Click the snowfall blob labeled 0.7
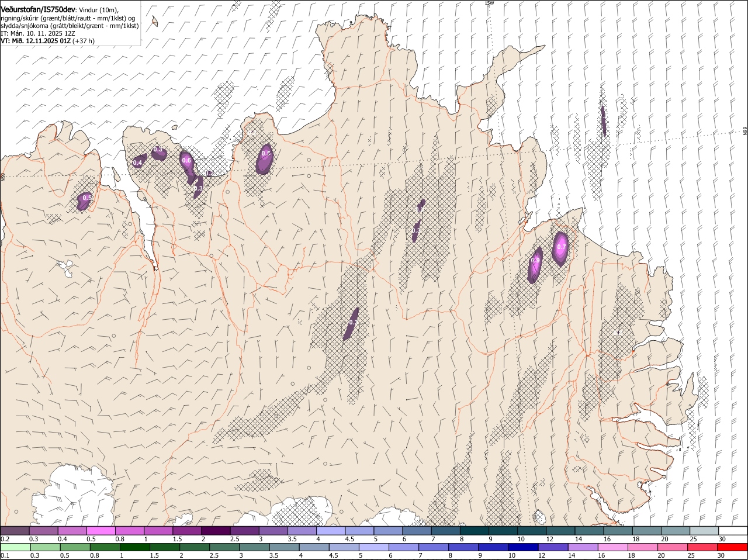 pos(561,248)
